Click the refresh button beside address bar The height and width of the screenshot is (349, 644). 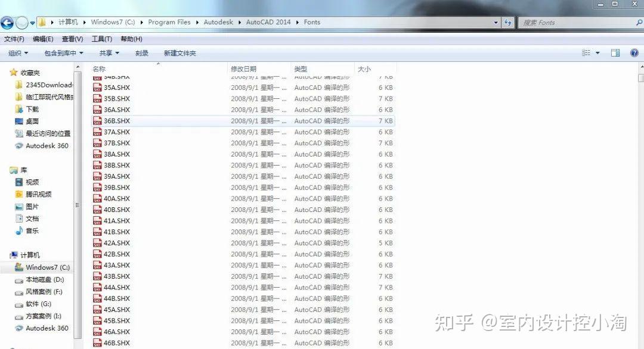click(509, 23)
